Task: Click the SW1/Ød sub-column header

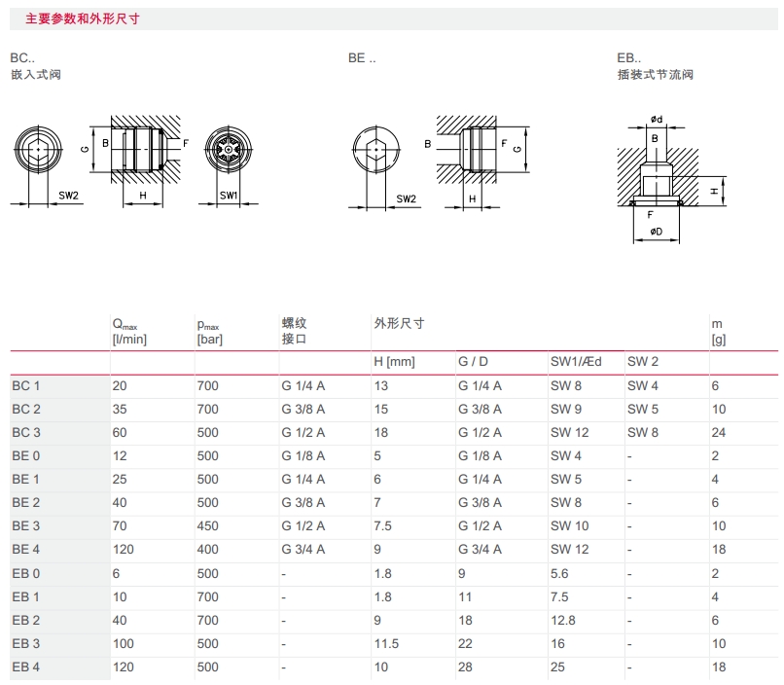Action: click(576, 362)
